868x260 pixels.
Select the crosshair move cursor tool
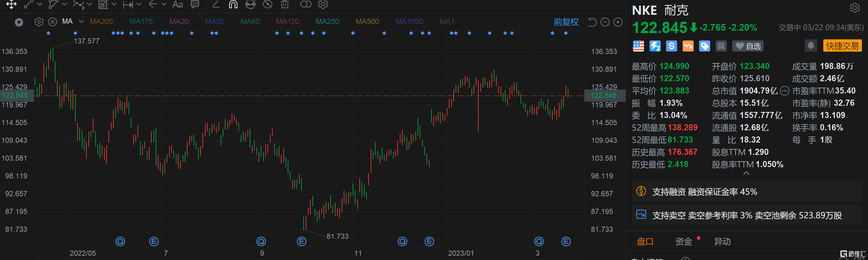coord(11,4)
